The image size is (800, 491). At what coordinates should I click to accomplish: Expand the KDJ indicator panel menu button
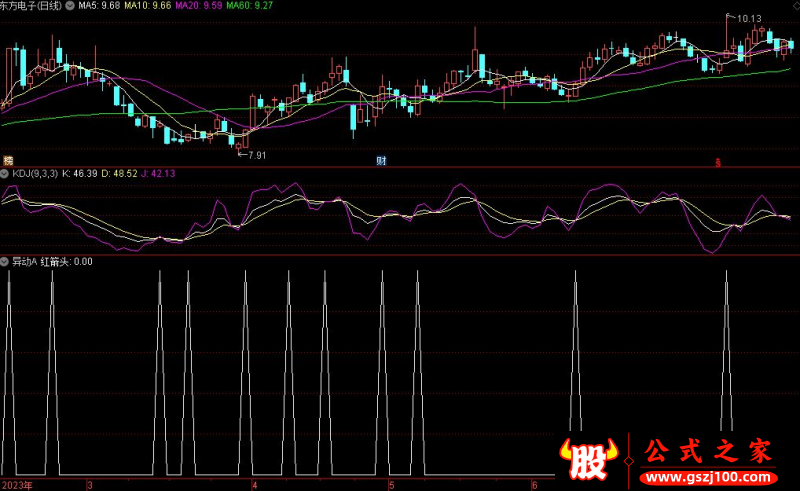[x=5, y=174]
